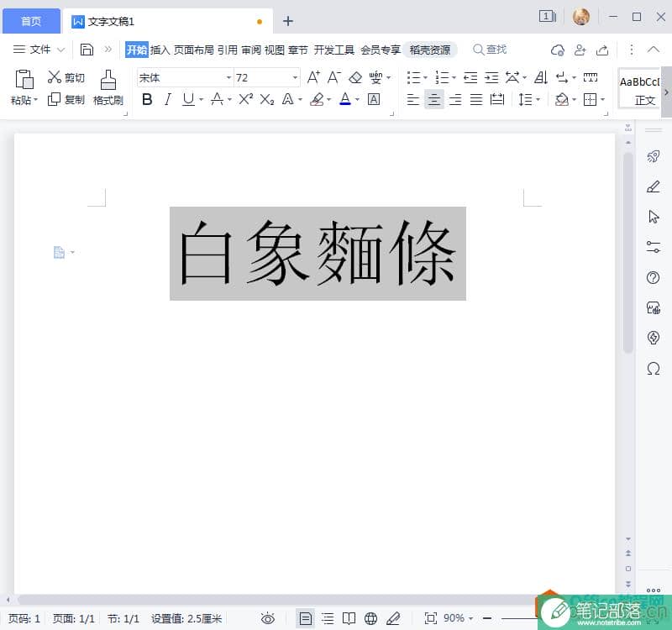The width and height of the screenshot is (672, 630).
Task: Click the Paste (粘贴) clipboard icon
Action: coord(24,79)
